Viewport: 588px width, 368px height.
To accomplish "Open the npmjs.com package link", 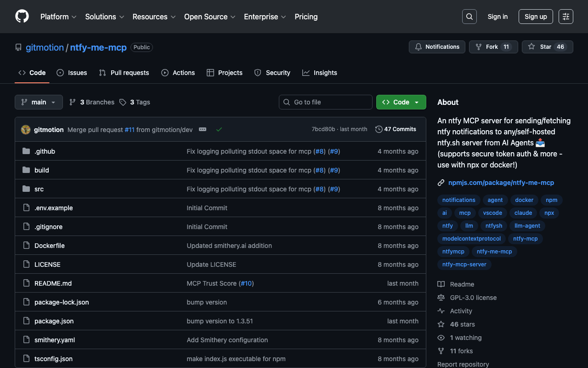I will [501, 183].
